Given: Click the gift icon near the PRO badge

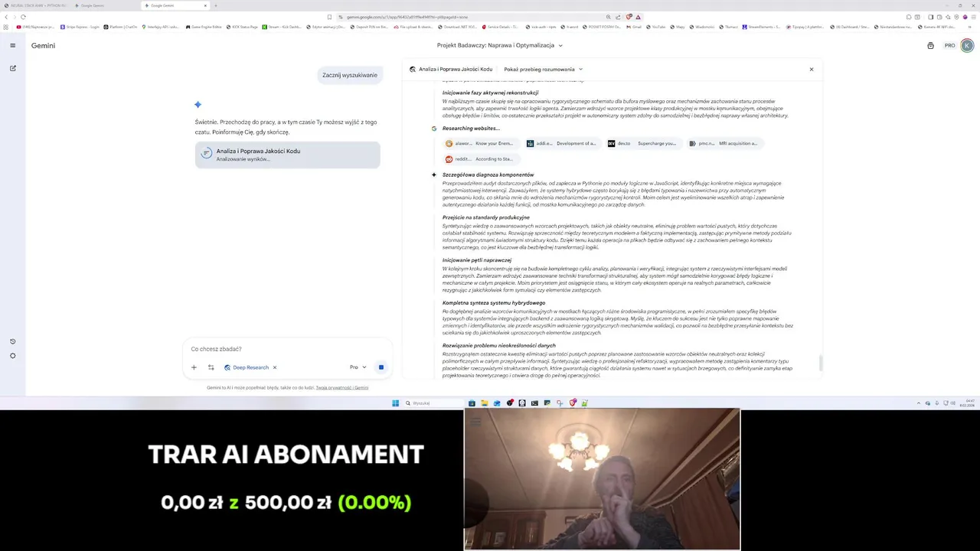Looking at the screenshot, I should point(930,45).
